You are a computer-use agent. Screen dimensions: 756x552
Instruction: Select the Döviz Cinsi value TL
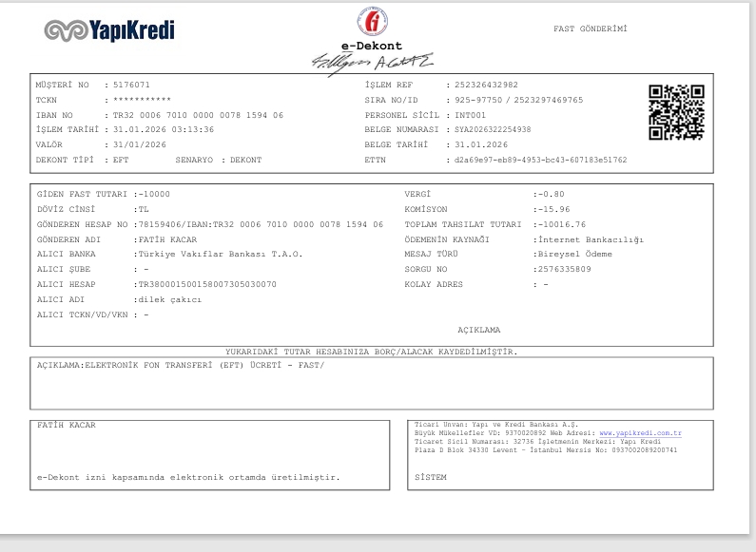point(144,210)
